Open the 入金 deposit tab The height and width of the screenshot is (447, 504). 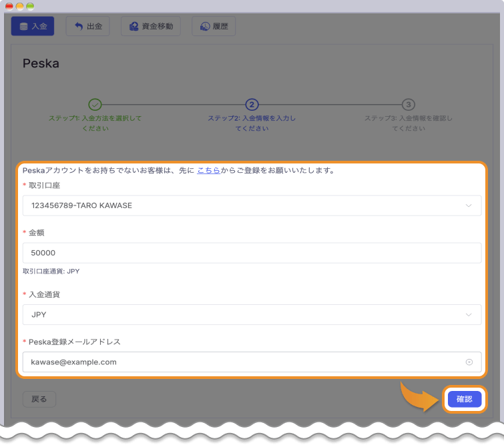pos(33,26)
